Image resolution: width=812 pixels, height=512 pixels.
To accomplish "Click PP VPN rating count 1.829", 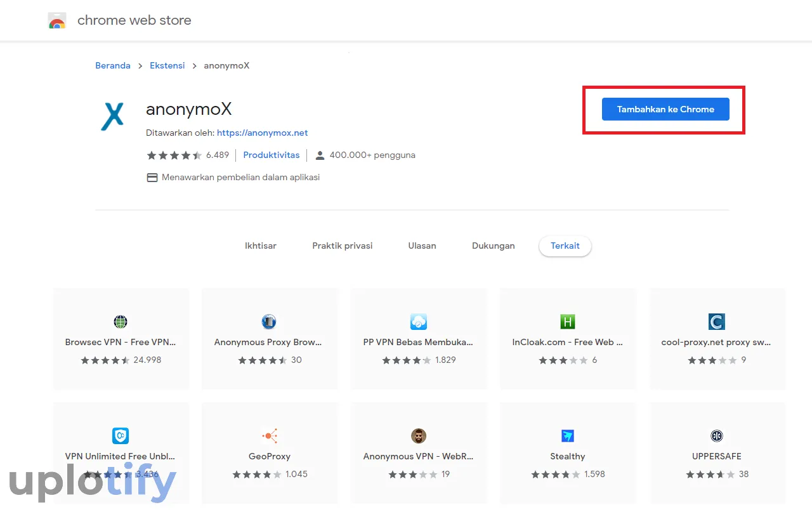I will [x=445, y=360].
